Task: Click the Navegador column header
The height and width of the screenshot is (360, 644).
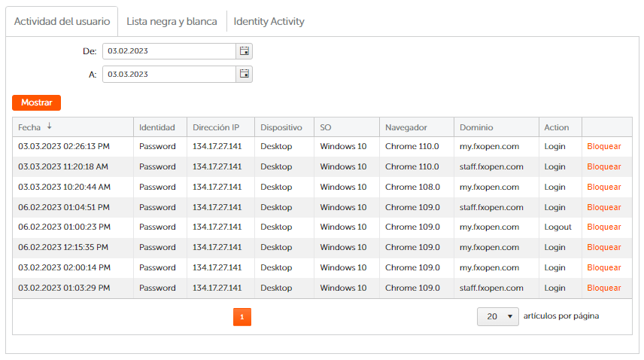Action: coord(406,127)
